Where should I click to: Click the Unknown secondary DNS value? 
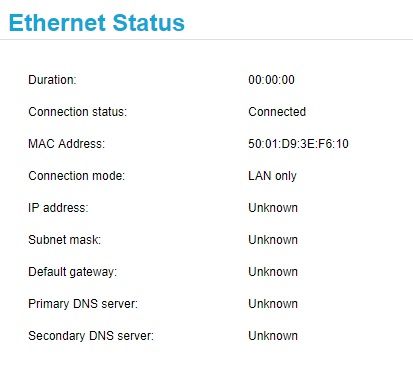pyautogui.click(x=273, y=336)
